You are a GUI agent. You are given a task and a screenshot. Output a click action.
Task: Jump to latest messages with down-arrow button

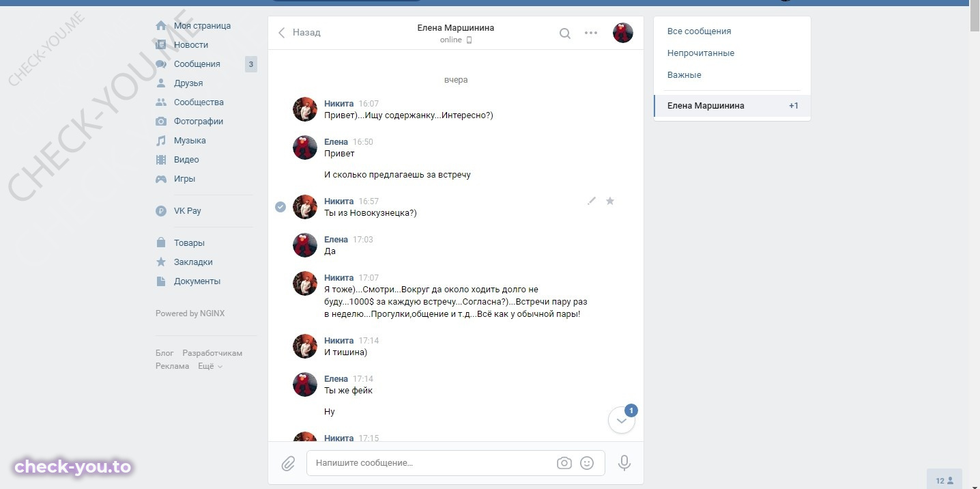[621, 421]
